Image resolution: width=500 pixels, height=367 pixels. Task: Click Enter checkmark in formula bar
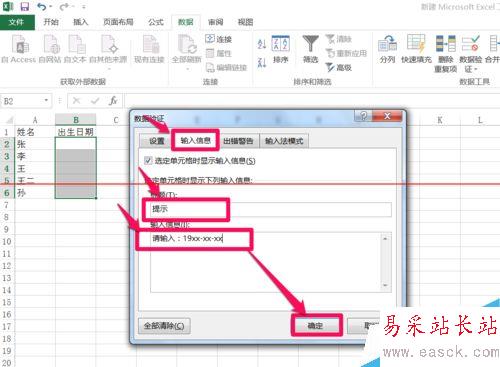tap(95, 101)
